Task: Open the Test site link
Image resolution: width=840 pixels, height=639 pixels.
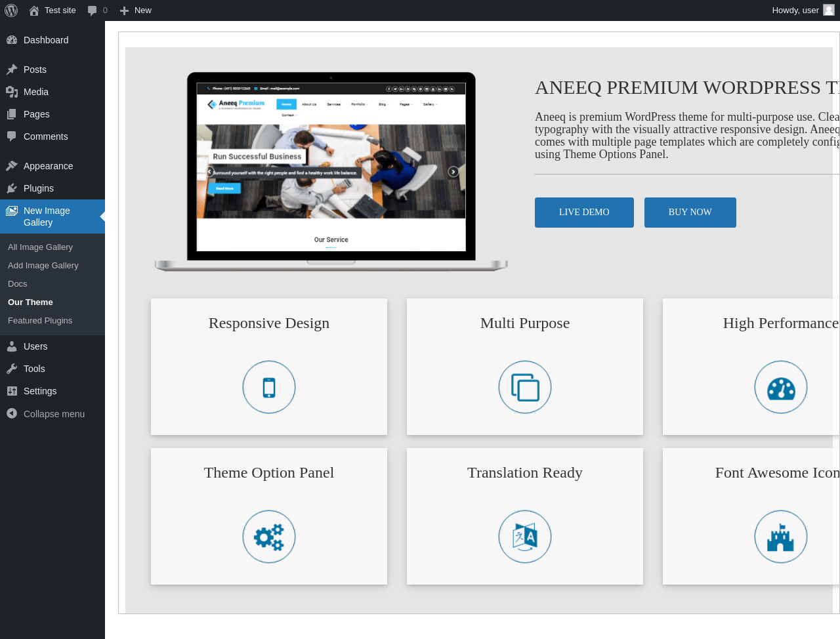Action: tap(52, 10)
